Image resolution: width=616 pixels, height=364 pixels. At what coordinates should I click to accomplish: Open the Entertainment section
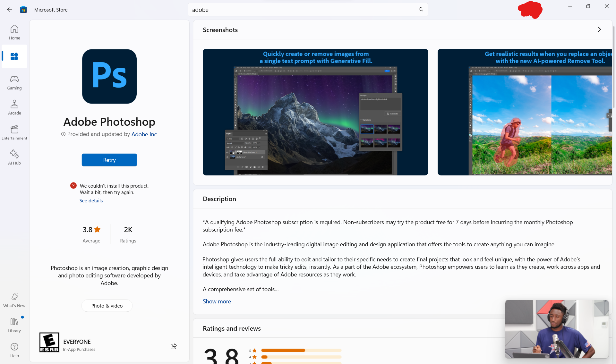(14, 132)
